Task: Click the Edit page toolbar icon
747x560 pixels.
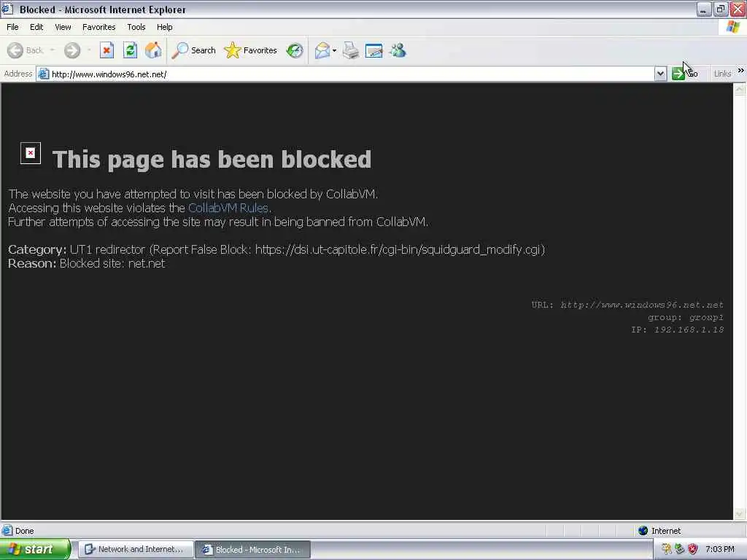Action: point(374,50)
